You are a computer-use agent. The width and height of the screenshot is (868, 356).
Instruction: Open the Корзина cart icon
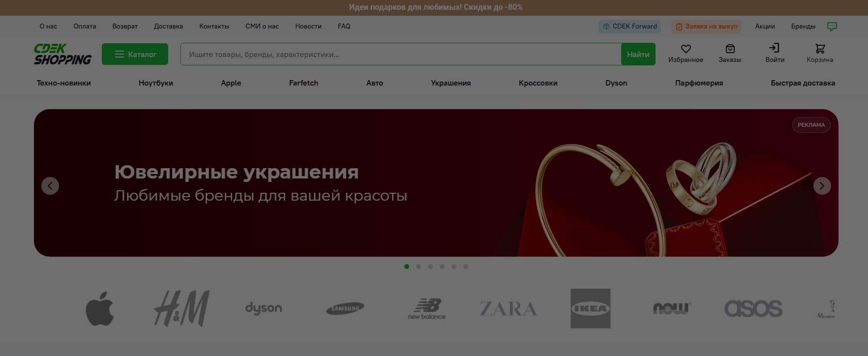coord(820,49)
